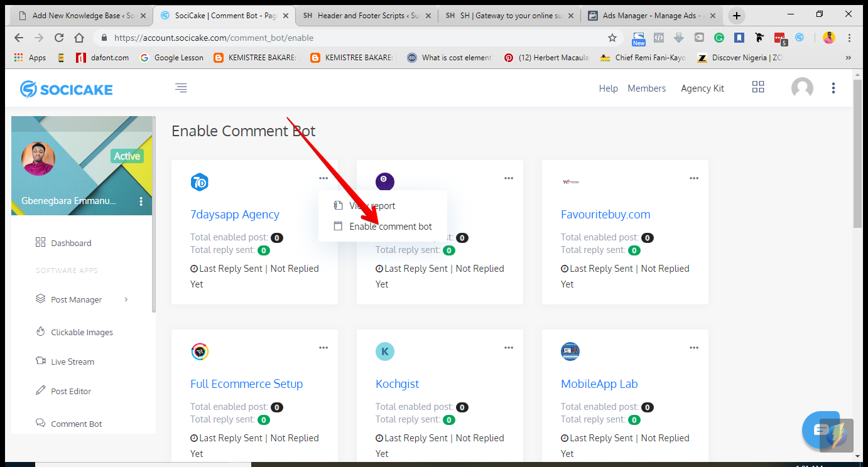Open the Full Ecommerce Setup link
Viewport: 868px width, 467px height.
coord(247,384)
